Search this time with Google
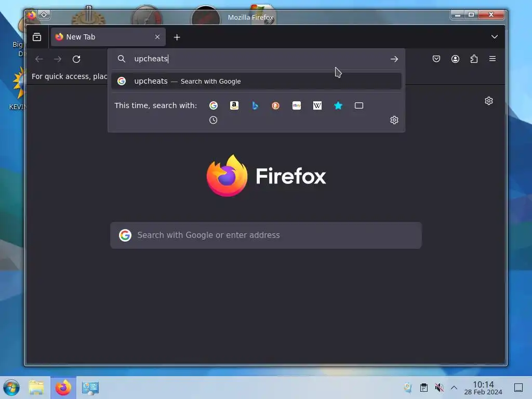532x399 pixels. pos(214,105)
